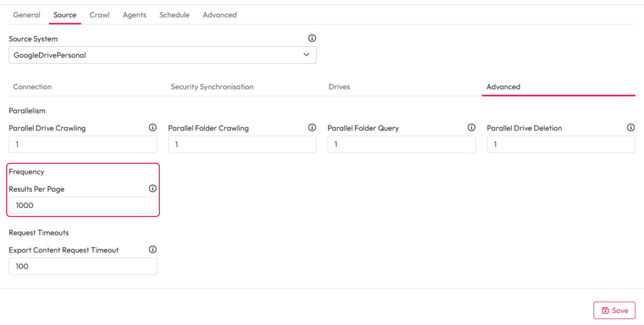This screenshot has height=325, width=644.
Task: Click Results Per Page info icon
Action: click(x=153, y=188)
